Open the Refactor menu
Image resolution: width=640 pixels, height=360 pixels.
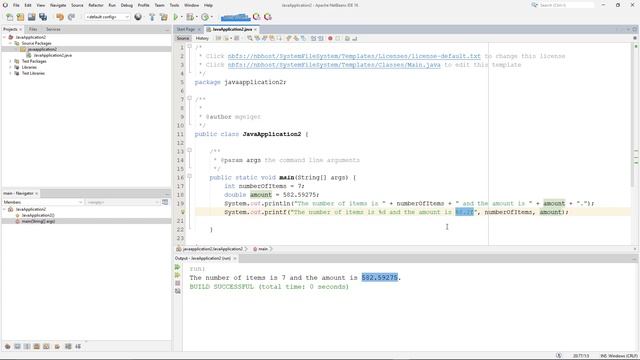click(x=96, y=5)
